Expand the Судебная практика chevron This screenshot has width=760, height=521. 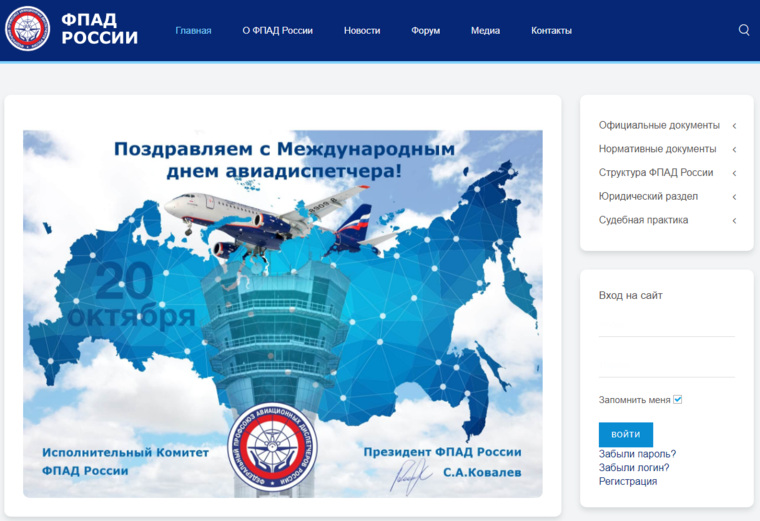(x=734, y=221)
